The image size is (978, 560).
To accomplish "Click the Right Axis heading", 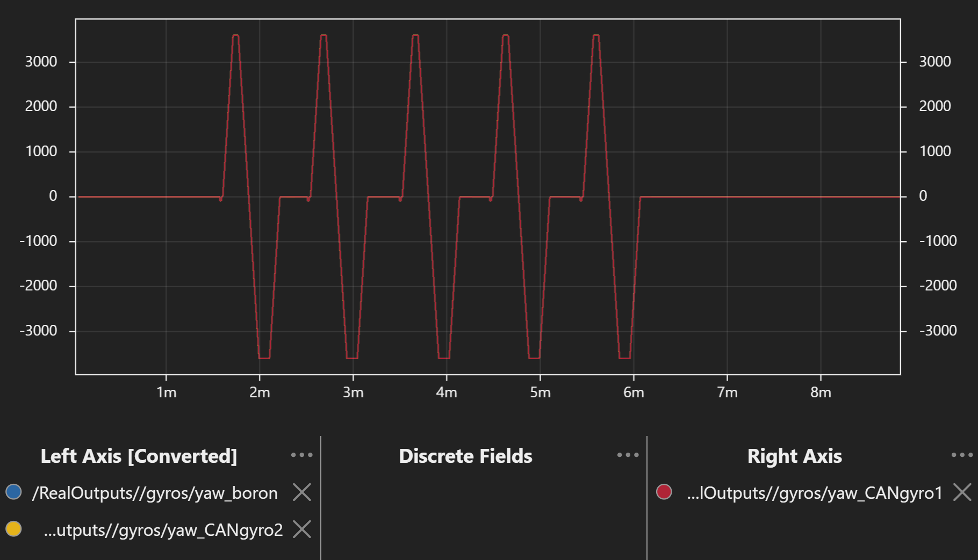I will click(794, 456).
